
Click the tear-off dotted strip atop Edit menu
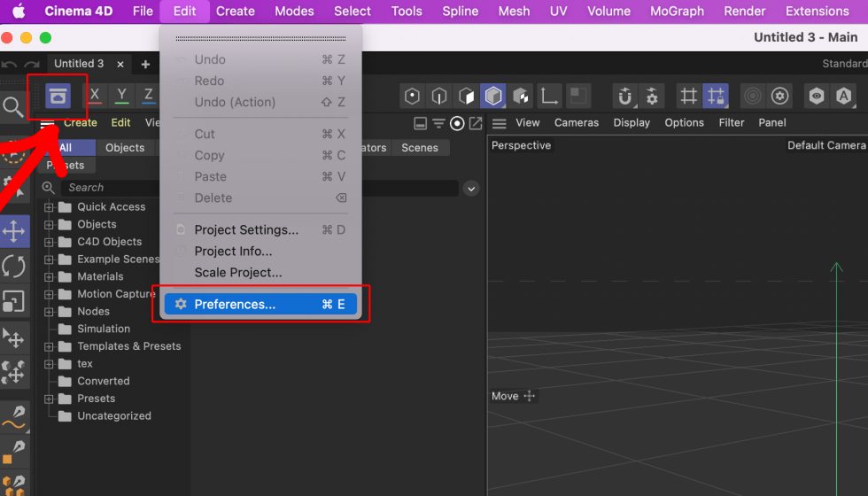[x=260, y=38]
